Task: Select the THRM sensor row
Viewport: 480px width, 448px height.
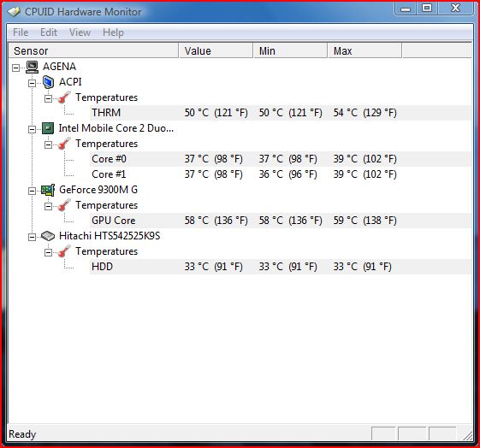Action: point(280,113)
